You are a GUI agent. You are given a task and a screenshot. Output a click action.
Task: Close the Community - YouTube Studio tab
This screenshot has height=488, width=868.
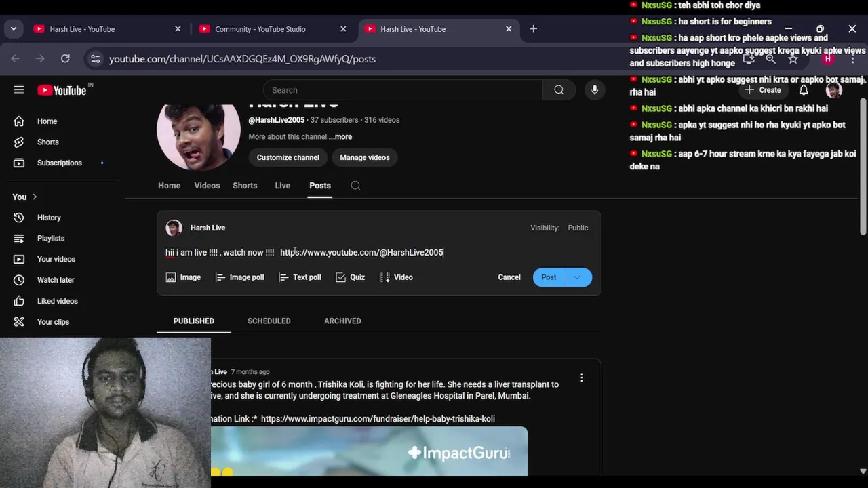[x=343, y=29]
